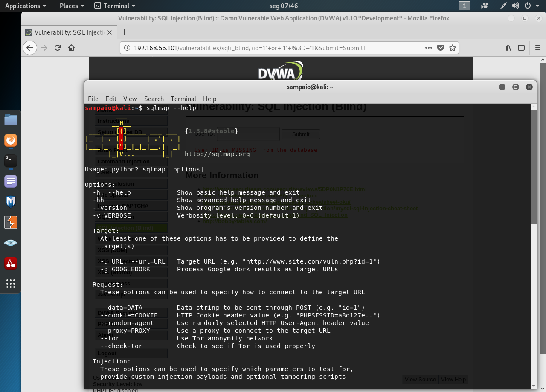Maximize the sampaio@kali terminal window

[516, 87]
